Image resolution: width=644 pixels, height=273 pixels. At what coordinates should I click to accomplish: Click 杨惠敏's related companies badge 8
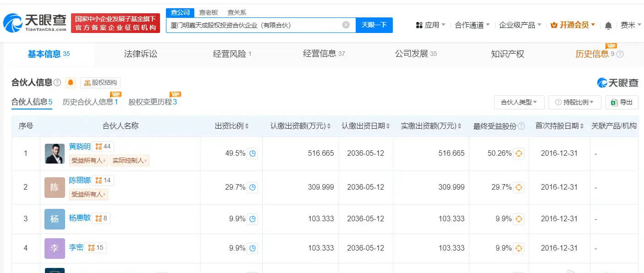click(101, 218)
